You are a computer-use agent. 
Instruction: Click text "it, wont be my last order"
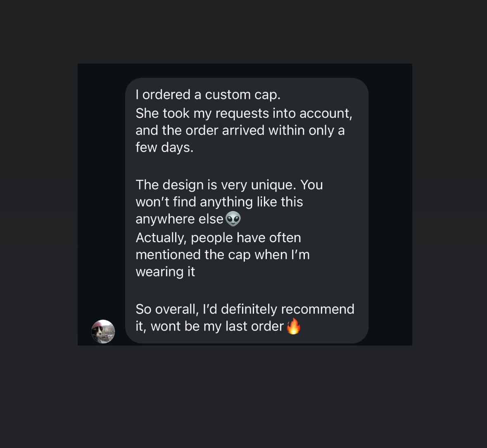[x=209, y=326]
